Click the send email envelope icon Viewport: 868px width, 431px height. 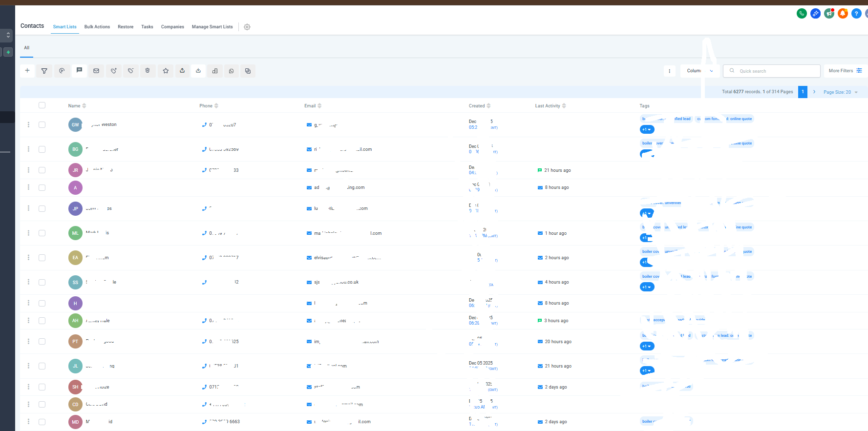96,71
